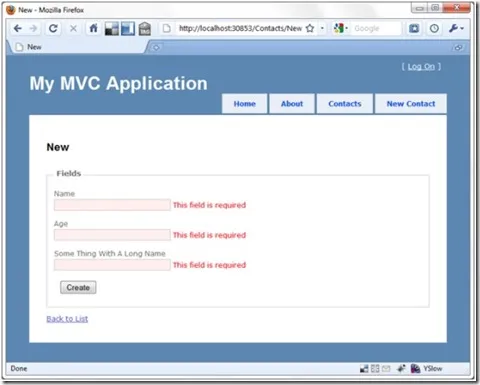Image resolution: width=480 pixels, height=385 pixels.
Task: Click the Name input field
Action: (112, 205)
